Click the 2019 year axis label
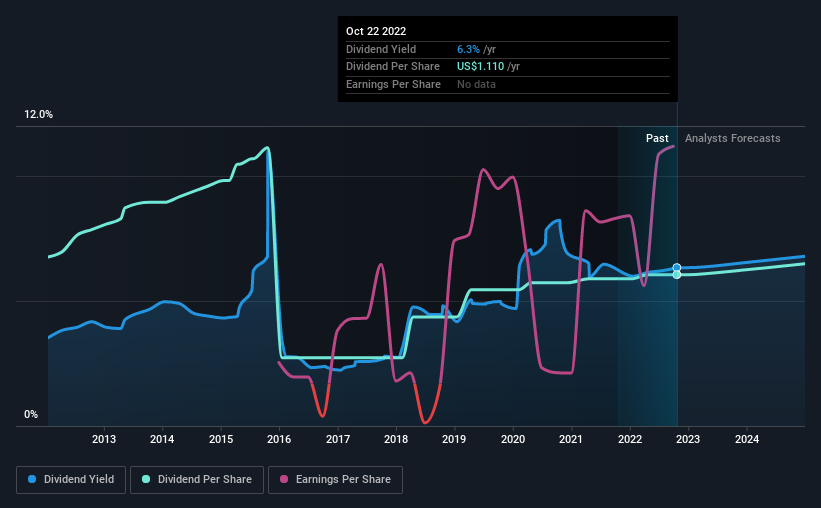 click(454, 439)
